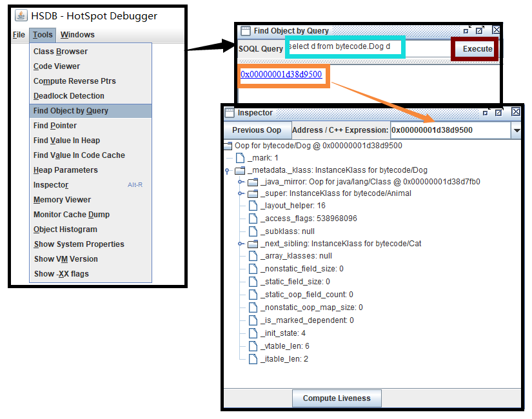Image resolution: width=532 pixels, height=419 pixels.
Task: Click the Oop root folder icon
Action: pos(228,146)
